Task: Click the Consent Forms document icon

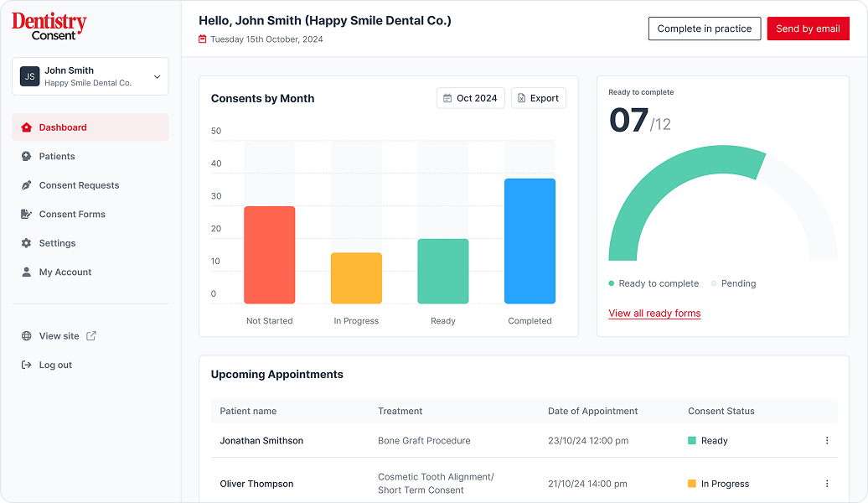Action: (26, 215)
